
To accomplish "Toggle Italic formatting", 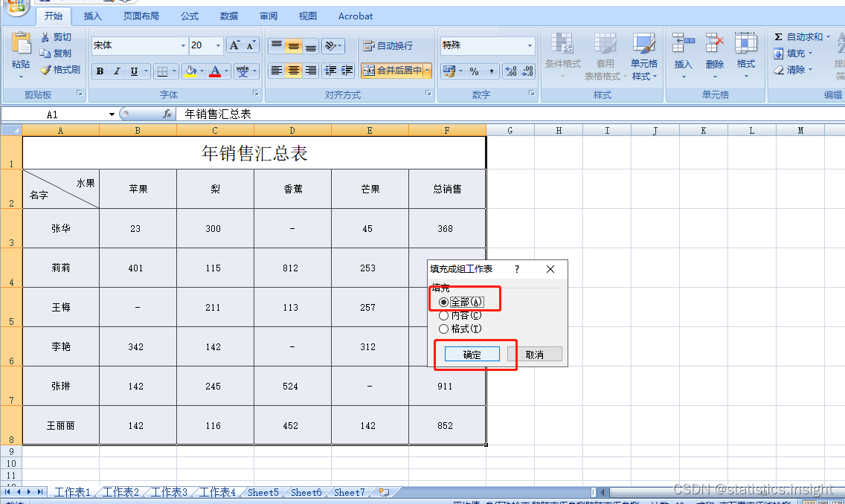I will point(116,71).
